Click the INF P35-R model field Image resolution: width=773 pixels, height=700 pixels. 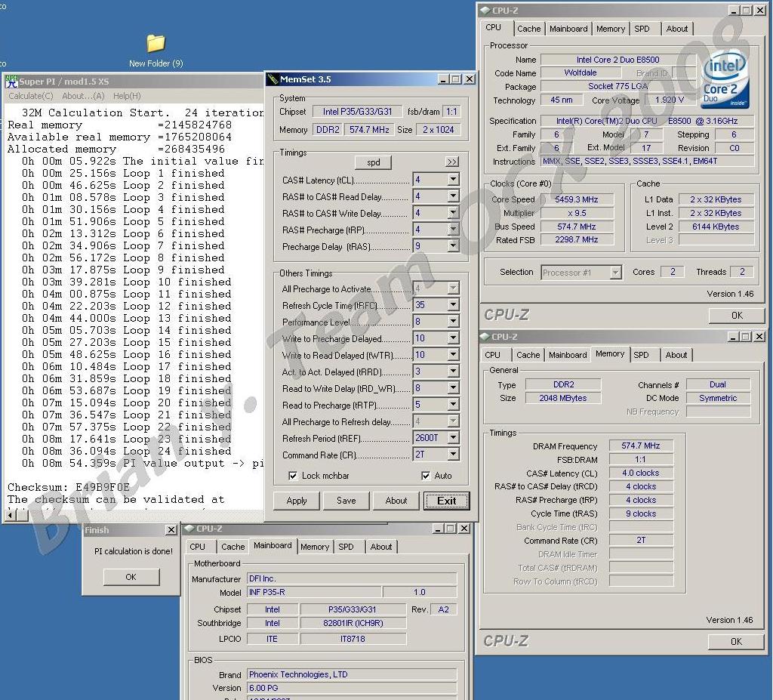click(314, 592)
